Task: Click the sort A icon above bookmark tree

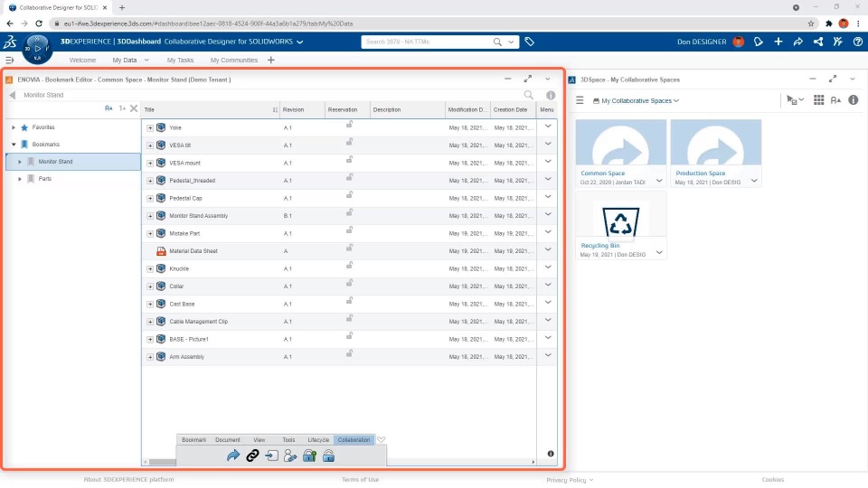Action: [x=108, y=108]
